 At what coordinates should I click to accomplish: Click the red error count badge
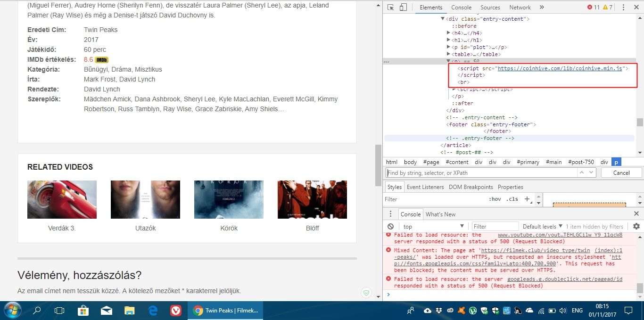[594, 8]
